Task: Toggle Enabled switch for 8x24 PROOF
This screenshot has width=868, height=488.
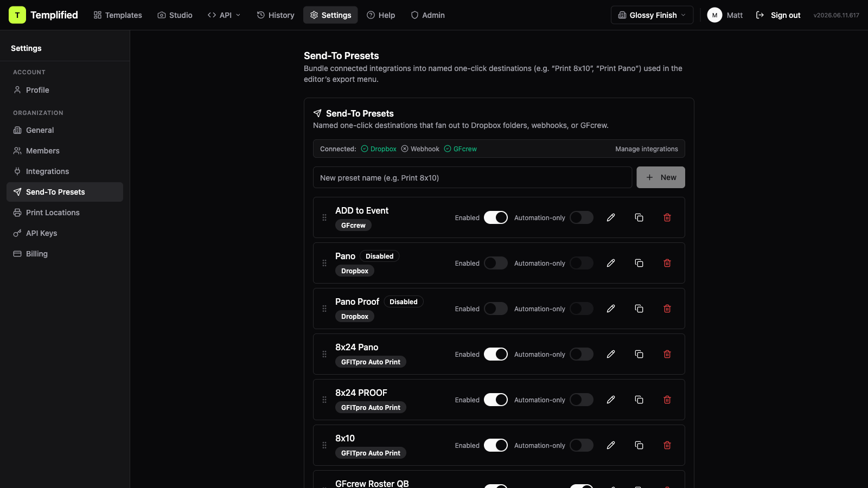Action: click(496, 400)
